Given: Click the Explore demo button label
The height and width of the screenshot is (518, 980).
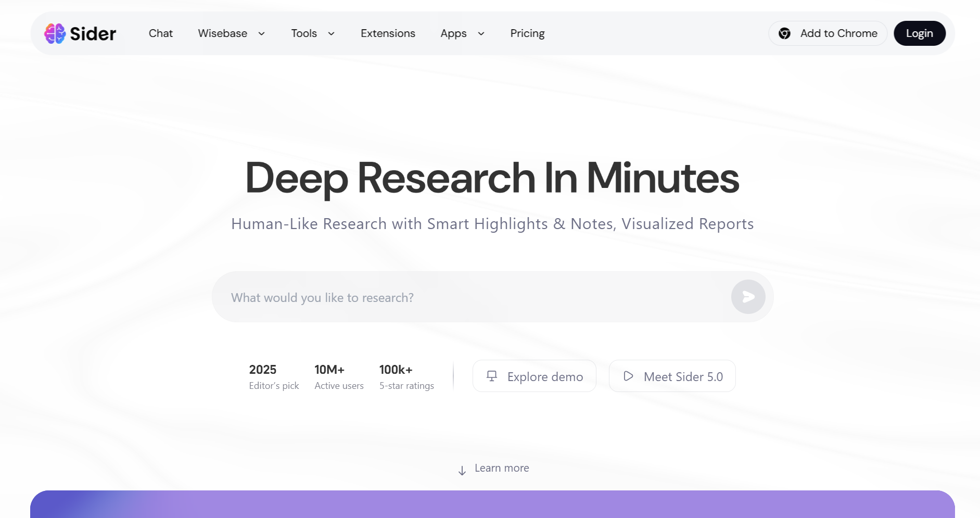Looking at the screenshot, I should [545, 376].
